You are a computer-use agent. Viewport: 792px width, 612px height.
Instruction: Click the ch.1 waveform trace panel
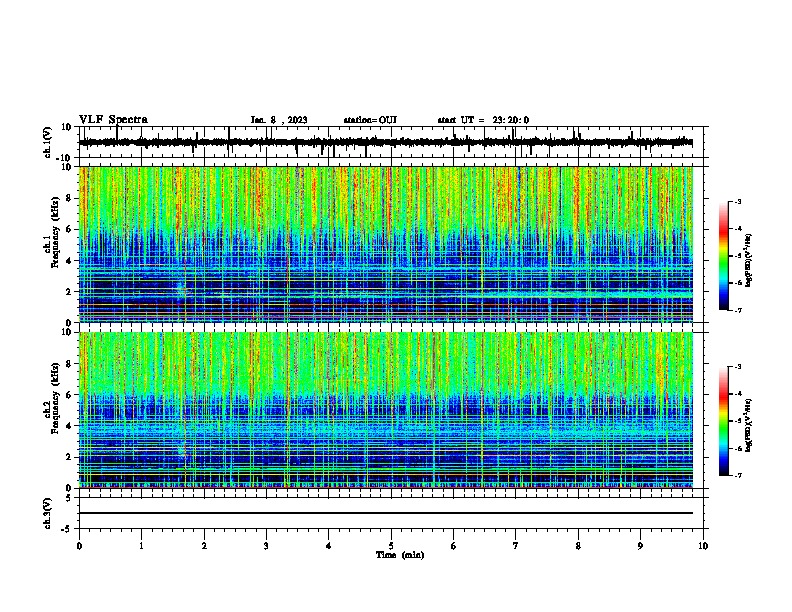pyautogui.click(x=393, y=142)
